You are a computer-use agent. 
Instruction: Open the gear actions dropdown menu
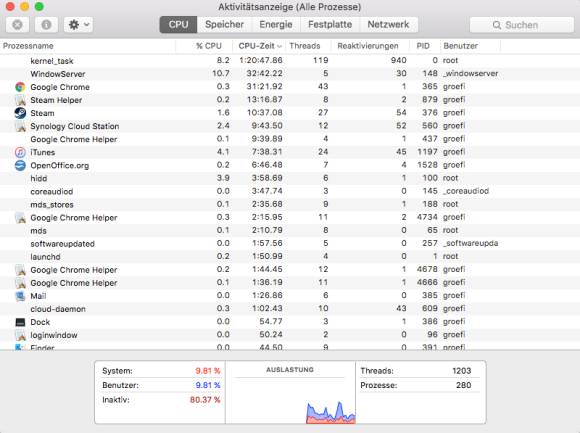(78, 25)
